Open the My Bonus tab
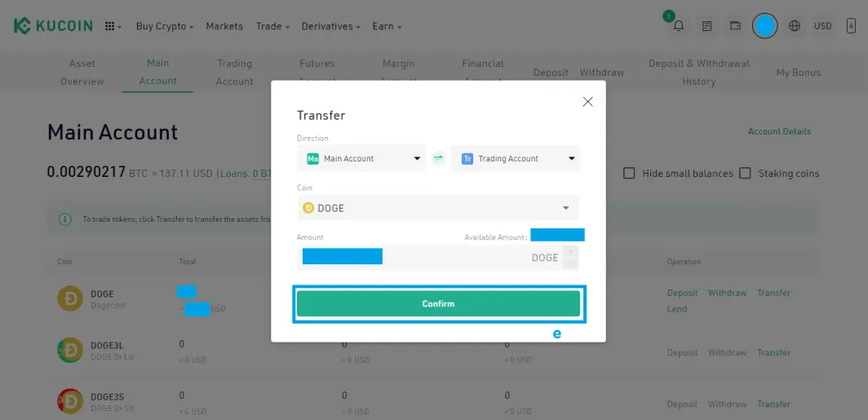Screen dimensions: 868x420 click(x=798, y=73)
